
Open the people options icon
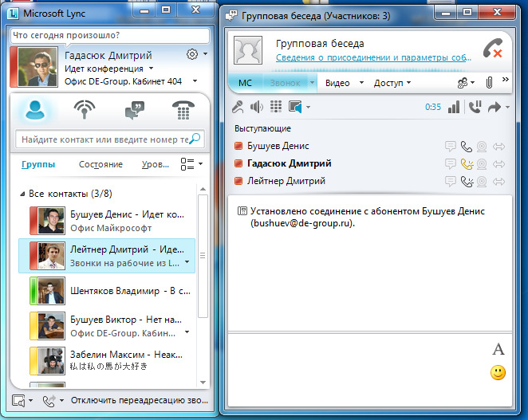click(463, 83)
